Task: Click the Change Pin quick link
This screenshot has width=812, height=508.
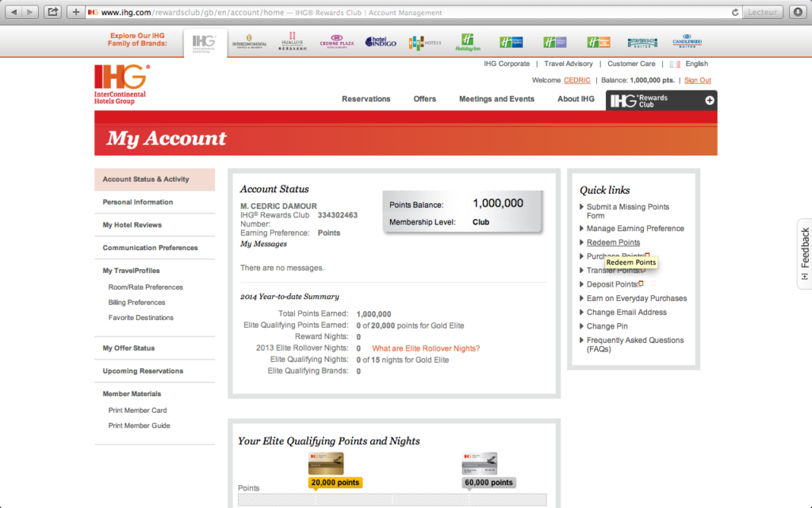Action: tap(607, 326)
